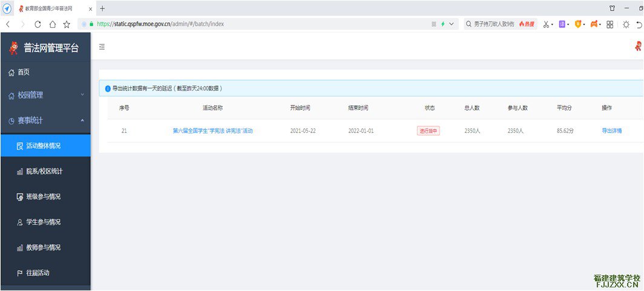Open the address bar dropdown arrow
The width and height of the screenshot is (644, 291).
pyautogui.click(x=452, y=24)
